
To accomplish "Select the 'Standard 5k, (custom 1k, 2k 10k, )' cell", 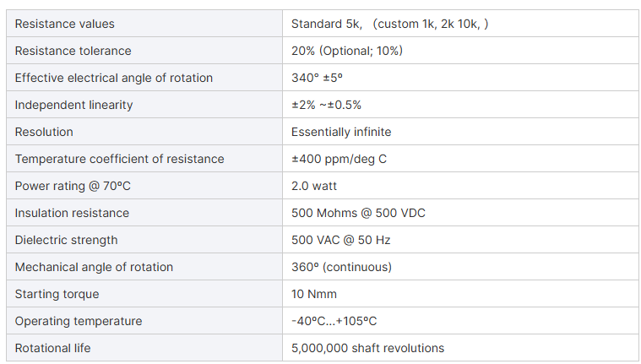I will 460,24.
